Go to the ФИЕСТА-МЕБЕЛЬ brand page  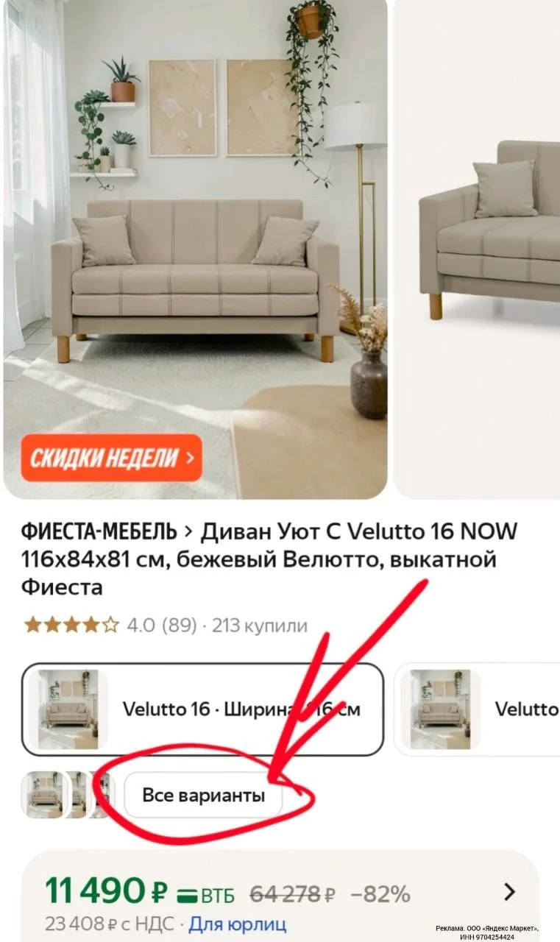99,531
